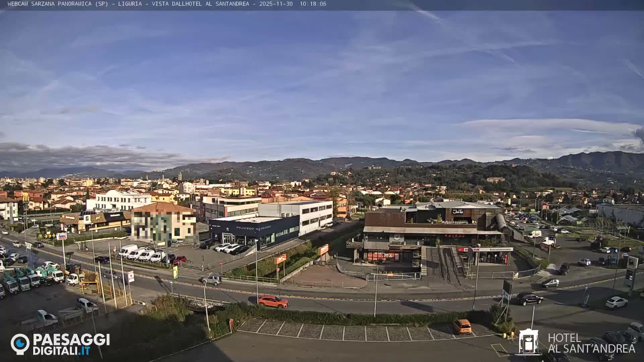Click the HOTEL AL SANT'ANDREA text label
This screenshot has width=644, height=362.
click(x=591, y=344)
